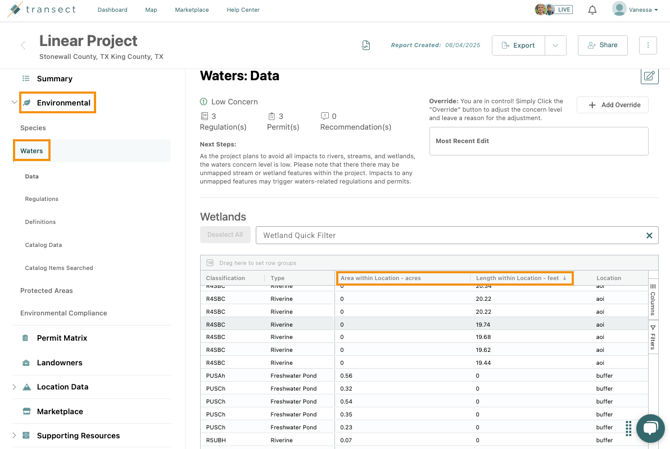Open Species in the sidebar
The height and width of the screenshot is (449, 670).
[33, 128]
